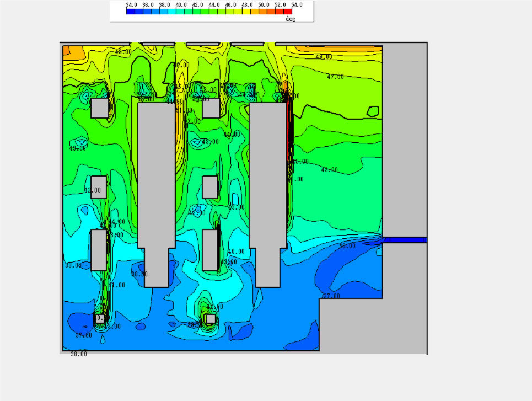
Task: Click the red 54.0 legend swatch
Action: click(x=288, y=11)
